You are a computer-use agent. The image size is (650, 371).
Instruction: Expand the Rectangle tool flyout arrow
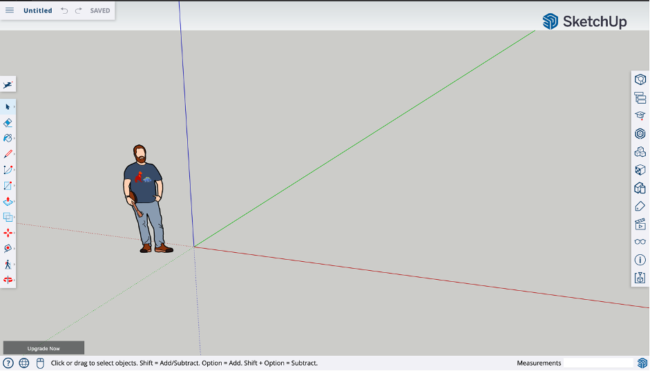15,186
